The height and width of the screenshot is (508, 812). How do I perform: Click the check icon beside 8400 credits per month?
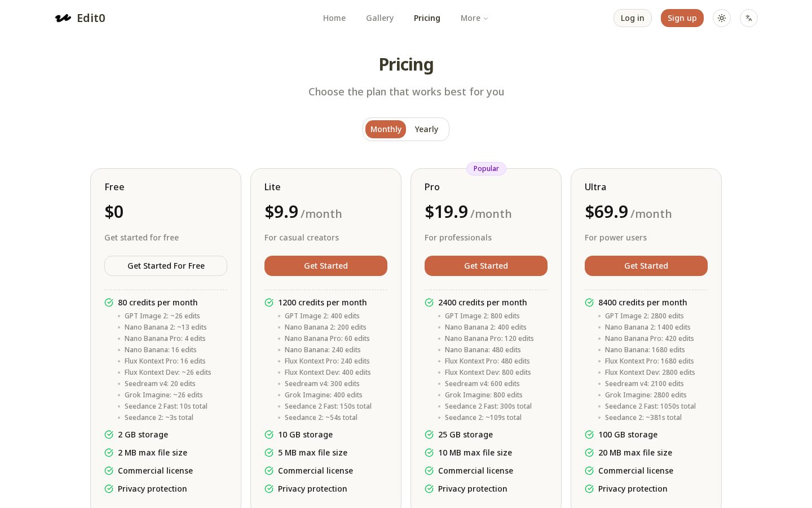[x=589, y=303]
